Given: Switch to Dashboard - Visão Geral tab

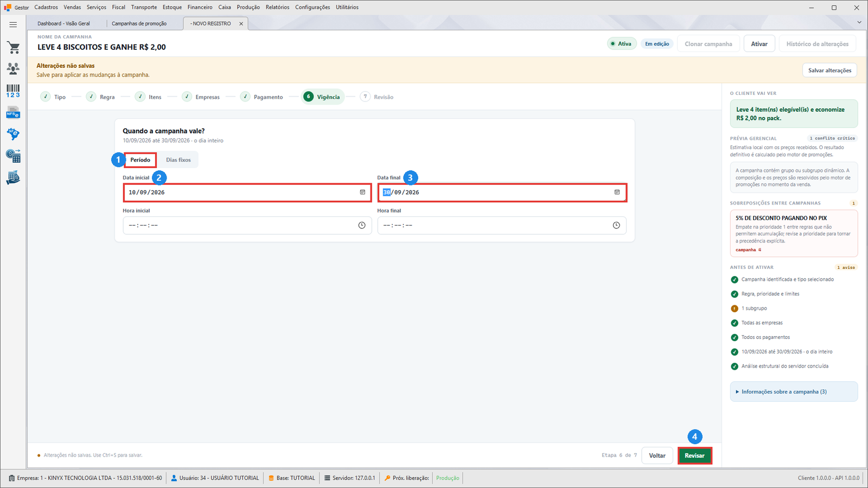Looking at the screenshot, I should click(64, 24).
